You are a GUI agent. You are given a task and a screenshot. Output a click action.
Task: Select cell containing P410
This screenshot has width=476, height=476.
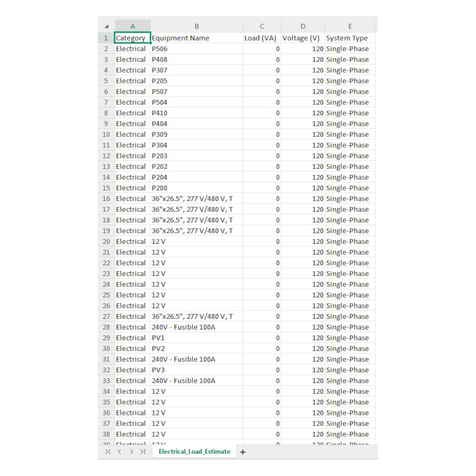click(197, 113)
